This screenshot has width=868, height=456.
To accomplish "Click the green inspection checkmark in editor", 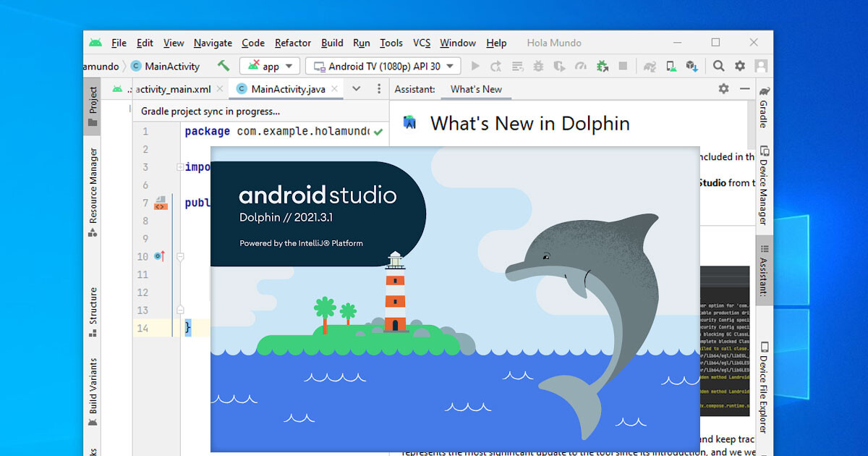I will (x=378, y=132).
